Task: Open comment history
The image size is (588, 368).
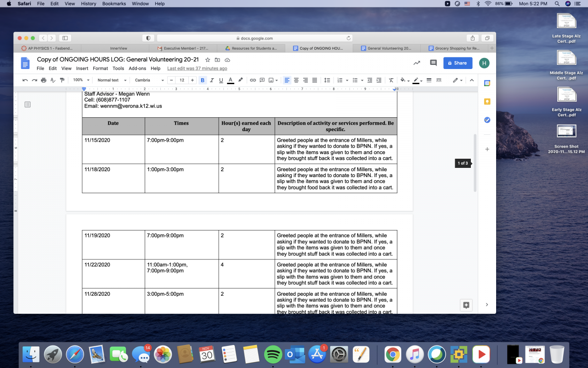Action: point(433,63)
